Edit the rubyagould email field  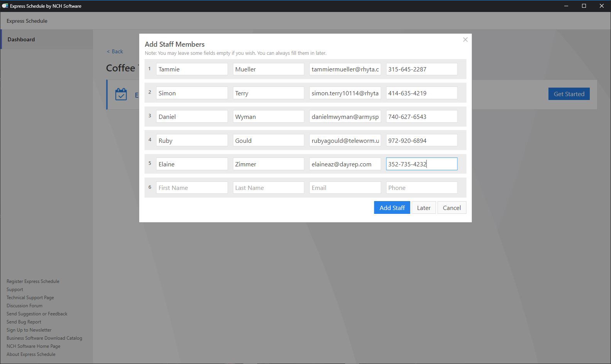(345, 141)
